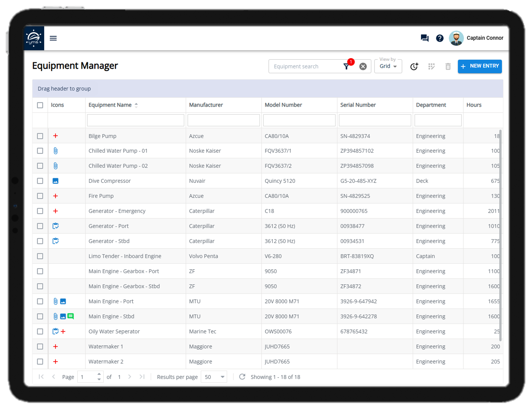Click the table vertical scrollbar

(x=500, y=235)
